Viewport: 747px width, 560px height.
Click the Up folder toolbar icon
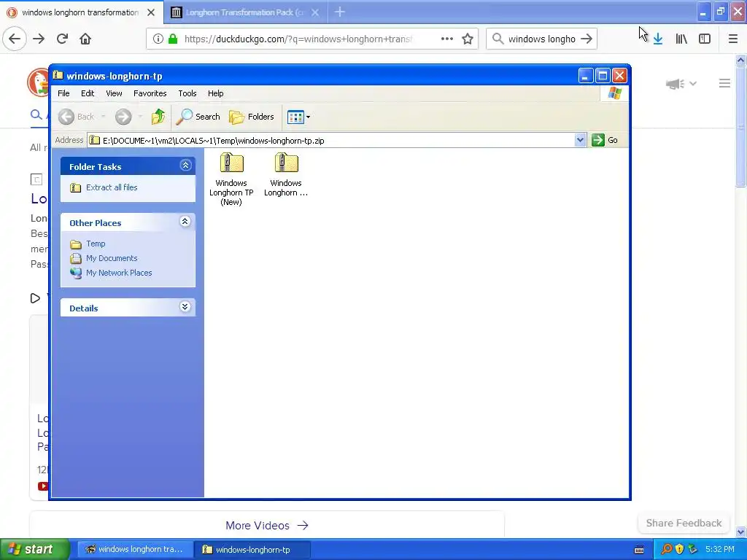coord(158,117)
